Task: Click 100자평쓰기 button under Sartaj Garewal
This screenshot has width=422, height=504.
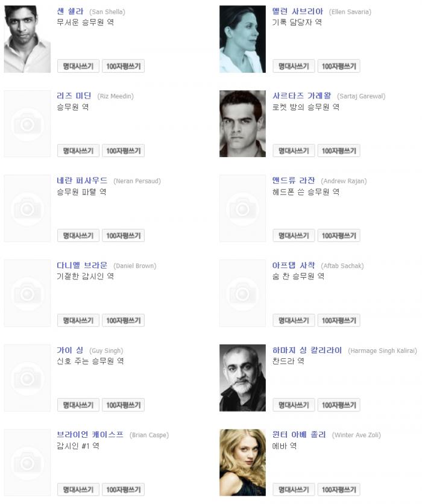Action: (x=339, y=151)
